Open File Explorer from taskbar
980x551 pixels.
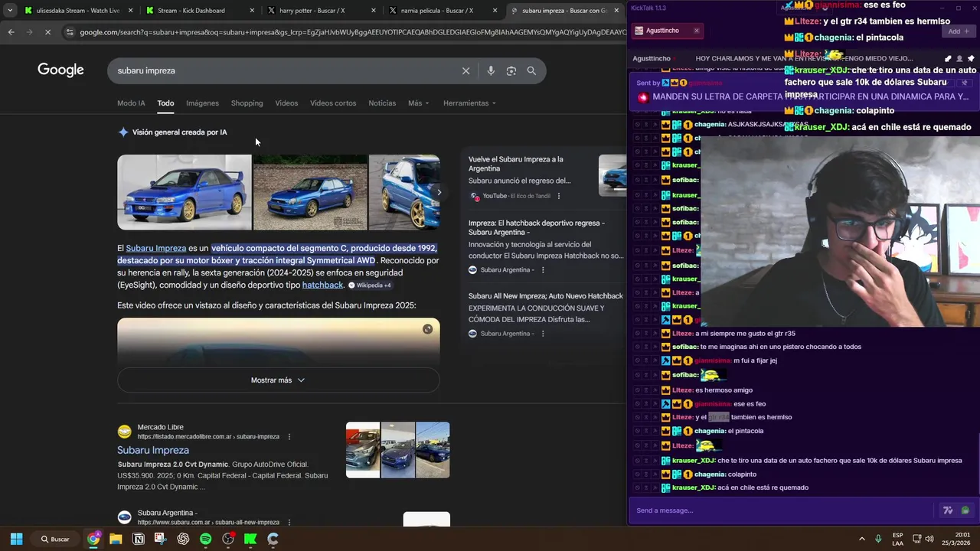(x=116, y=539)
